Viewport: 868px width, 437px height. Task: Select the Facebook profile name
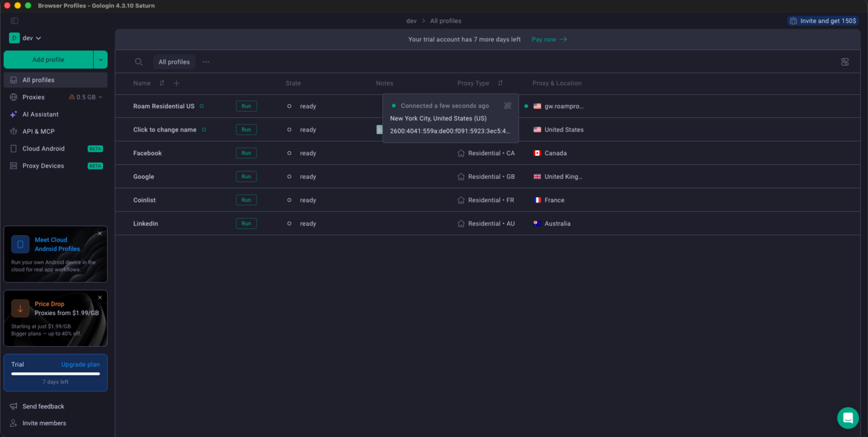tap(147, 153)
